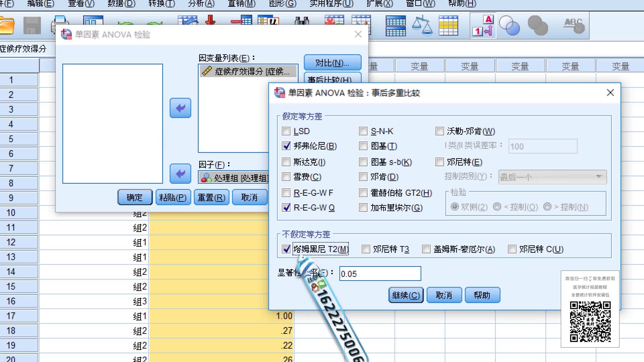Screen dimensions: 644x362
Task: Click the significance level 0.05 field
Action: (380, 274)
